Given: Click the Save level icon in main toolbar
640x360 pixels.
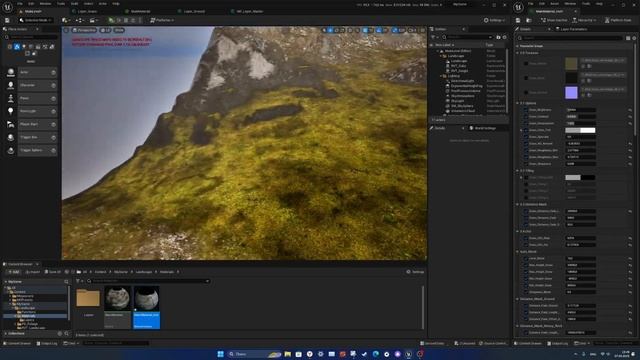Looking at the screenshot, I should coord(7,20).
